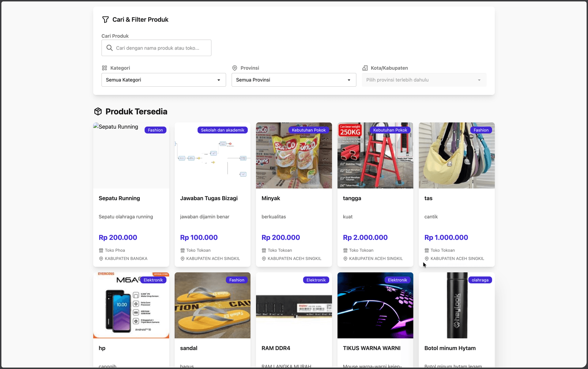Click the Jawaban Tugas Bizagi title
The width and height of the screenshot is (588, 369).
[x=209, y=198]
